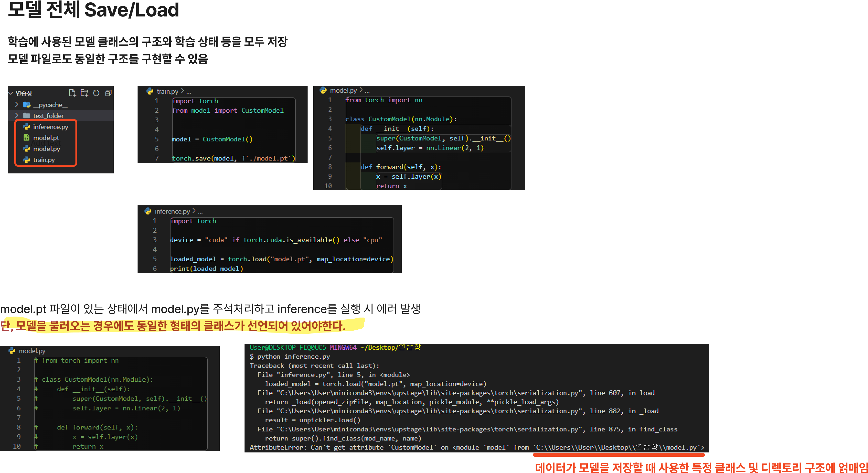
Task: Click the '모델 전체 Save/Load' heading
Action: 93,10
